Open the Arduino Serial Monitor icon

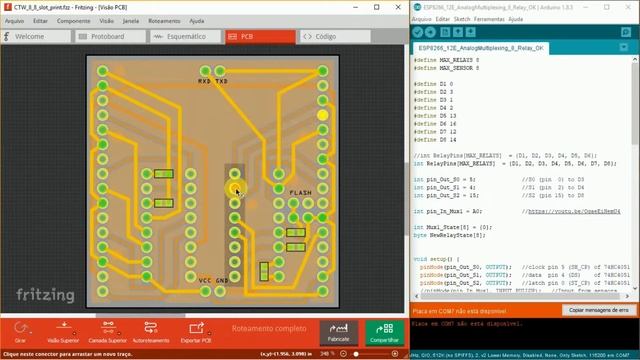click(x=626, y=32)
